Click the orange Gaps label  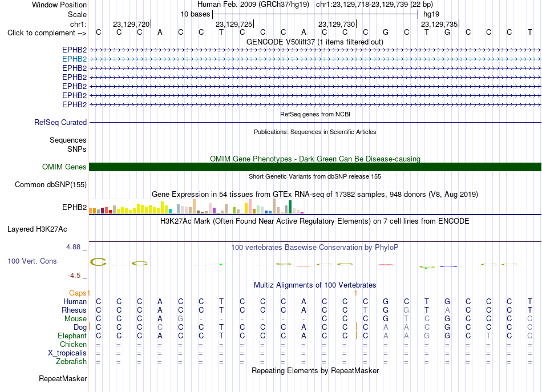78,293
